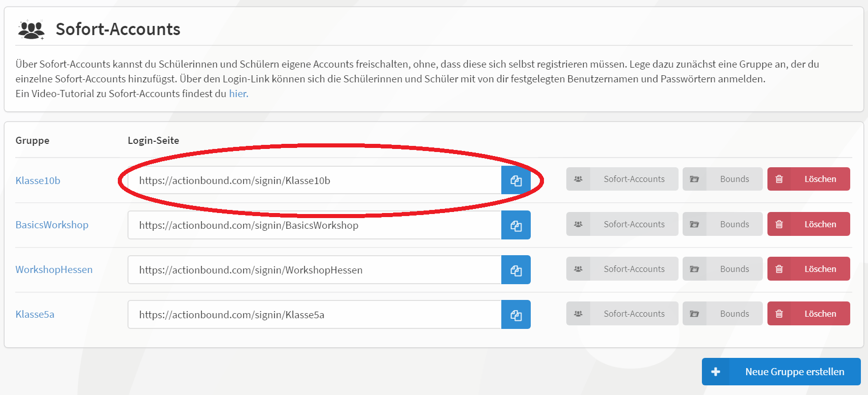Click group icon in BasicsWorkshop Sofort-Accounts button
This screenshot has height=395, width=868.
click(578, 224)
